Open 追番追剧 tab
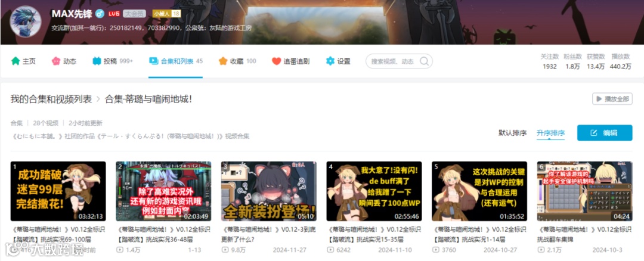 (x=291, y=61)
